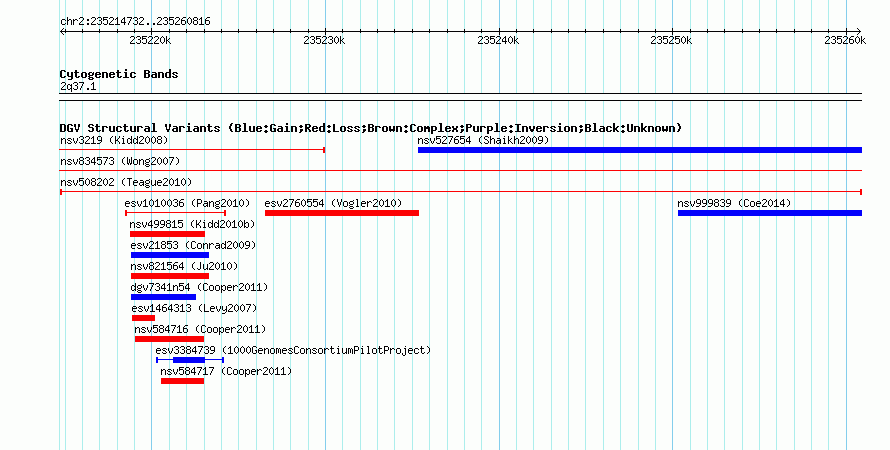890x450 pixels.
Task: Select dgv7341n54 (Cooper2011) label
Action: 199,287
